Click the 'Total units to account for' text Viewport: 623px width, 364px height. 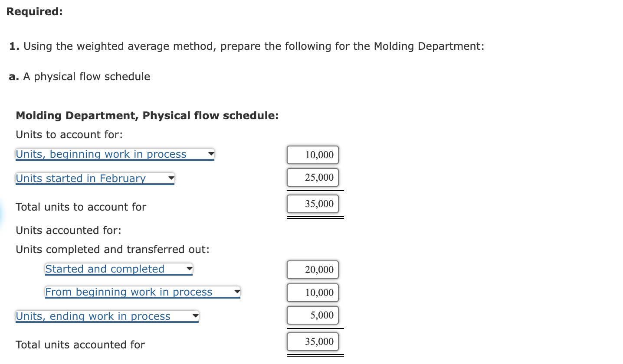click(x=81, y=207)
